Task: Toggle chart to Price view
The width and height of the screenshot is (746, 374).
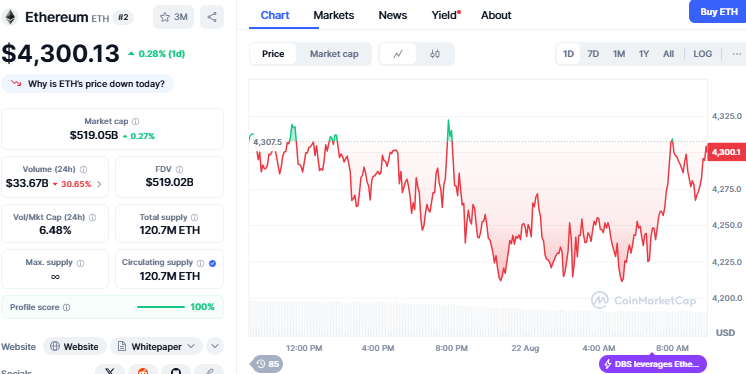Action: click(x=273, y=54)
